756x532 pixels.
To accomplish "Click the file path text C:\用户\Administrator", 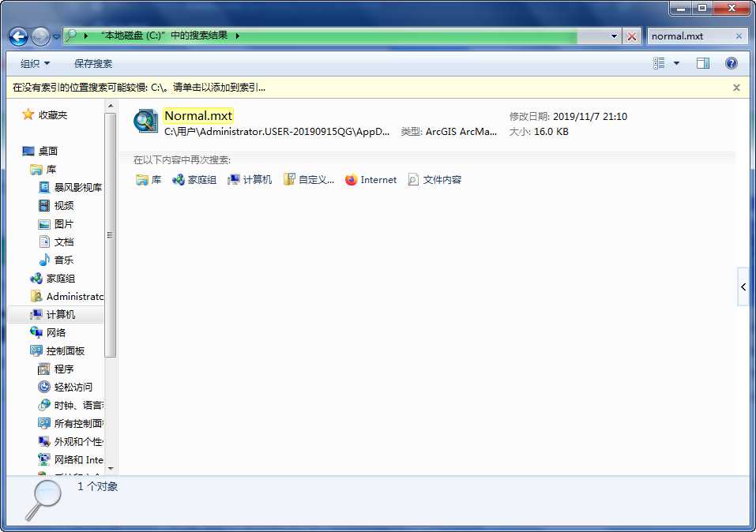I will 276,132.
